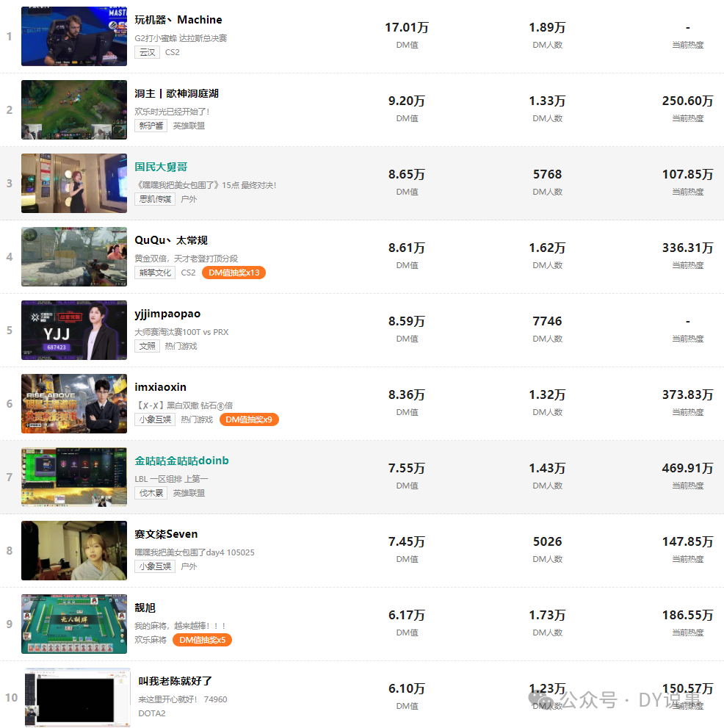
Task: Open the 叫我老陈就好了 streamer name
Action: (x=175, y=681)
